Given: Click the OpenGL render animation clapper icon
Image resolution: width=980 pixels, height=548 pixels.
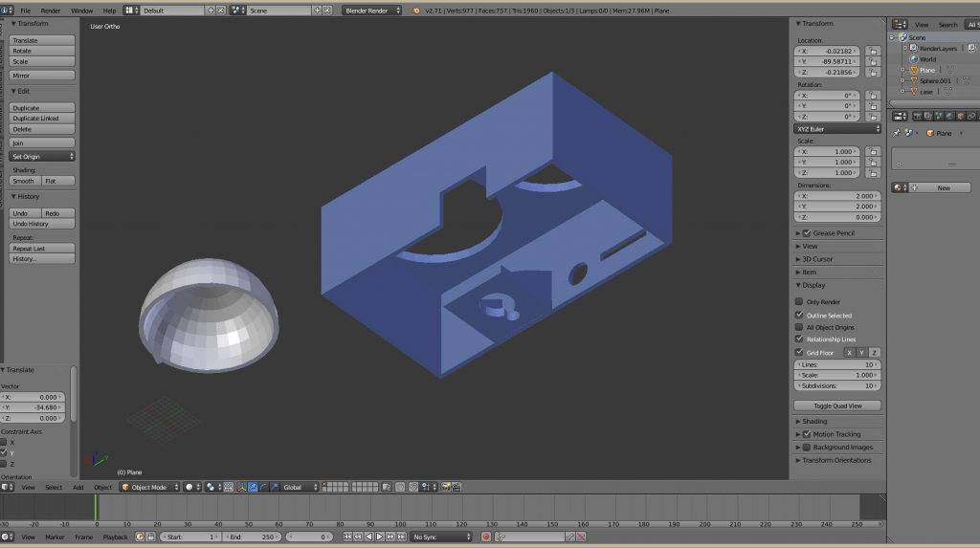Looking at the screenshot, I should [x=457, y=487].
